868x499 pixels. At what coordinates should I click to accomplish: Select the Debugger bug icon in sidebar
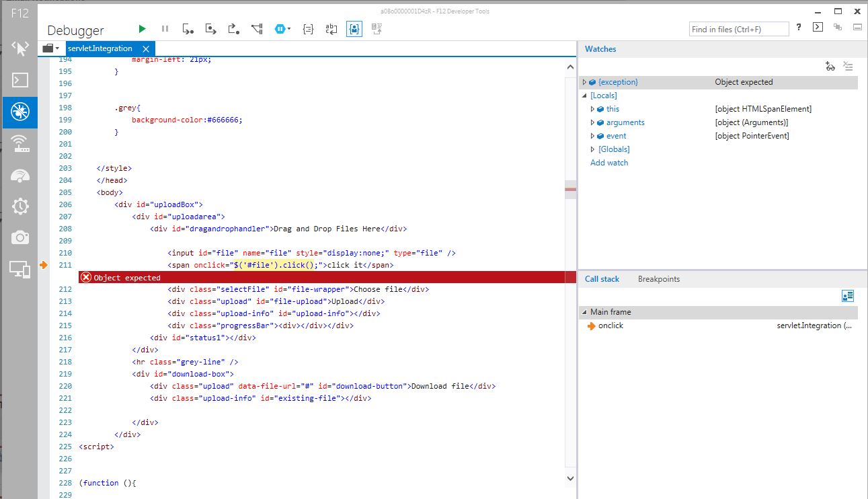tap(19, 112)
